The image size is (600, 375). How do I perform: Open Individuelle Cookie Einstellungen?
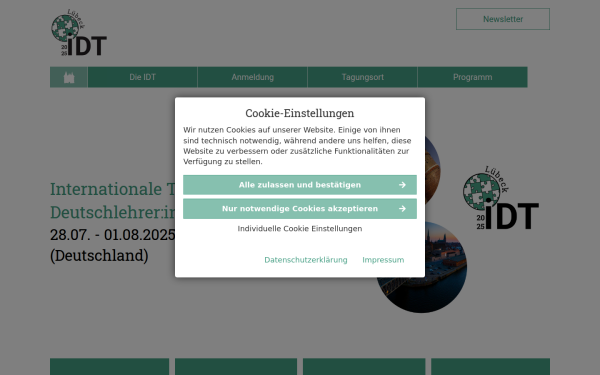pos(300,228)
